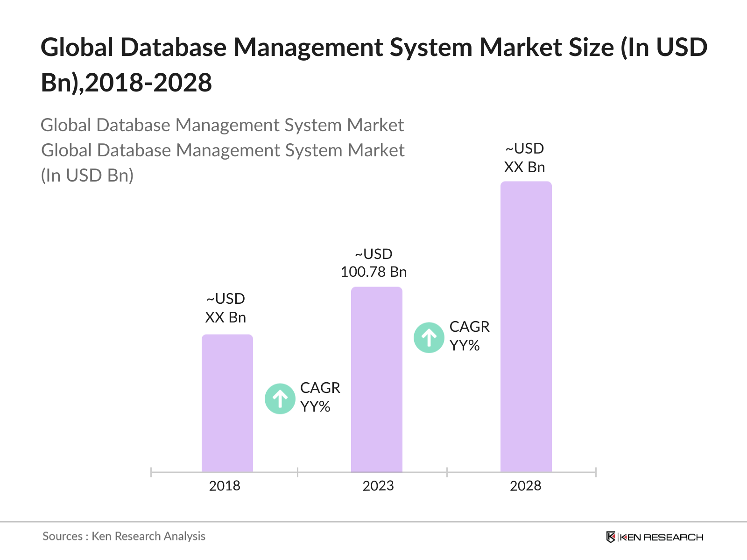
Task: Click the leftmost tick on the x-axis
Action: point(151,472)
